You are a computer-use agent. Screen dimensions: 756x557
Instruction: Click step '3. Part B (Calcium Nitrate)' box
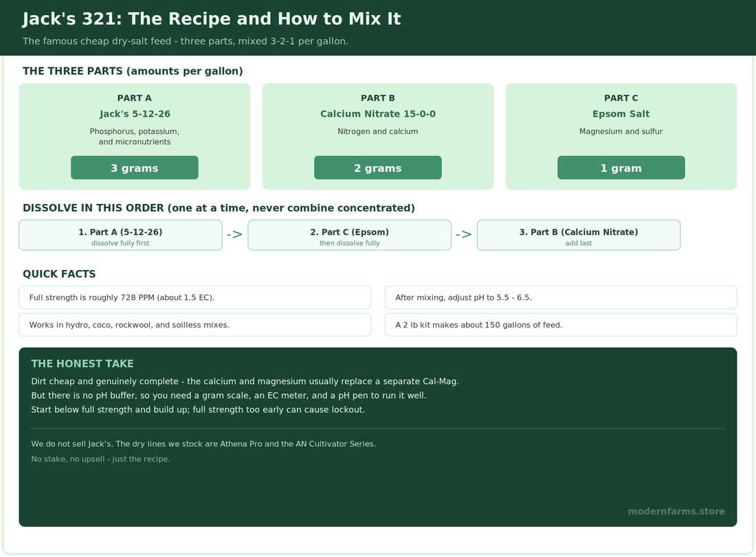579,235
